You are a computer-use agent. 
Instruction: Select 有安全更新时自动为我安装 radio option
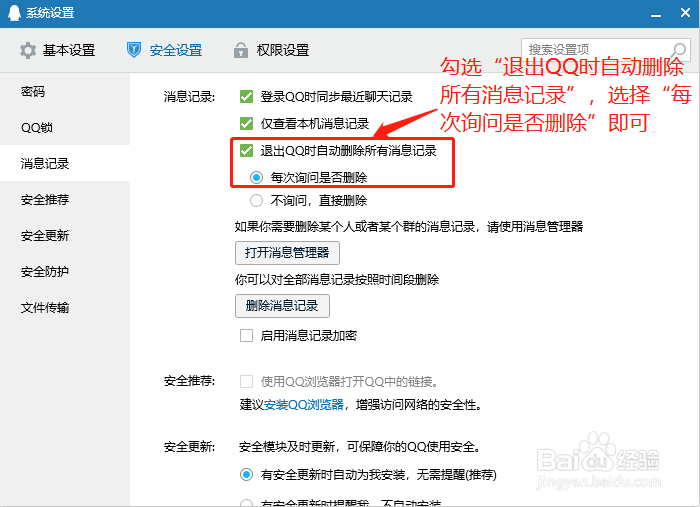tap(246, 474)
